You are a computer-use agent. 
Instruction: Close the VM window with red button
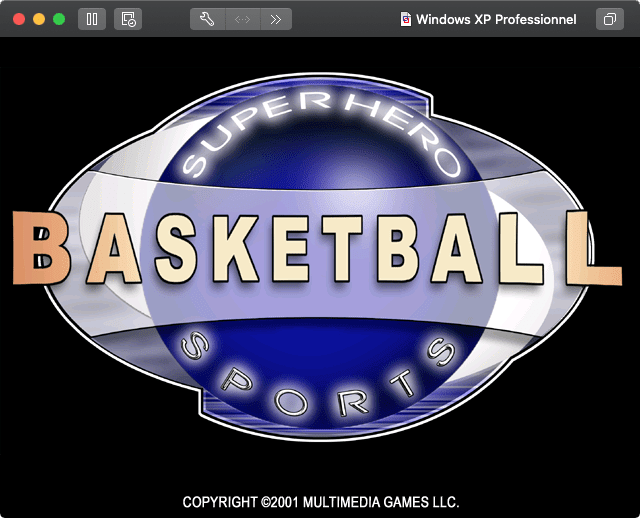19,19
